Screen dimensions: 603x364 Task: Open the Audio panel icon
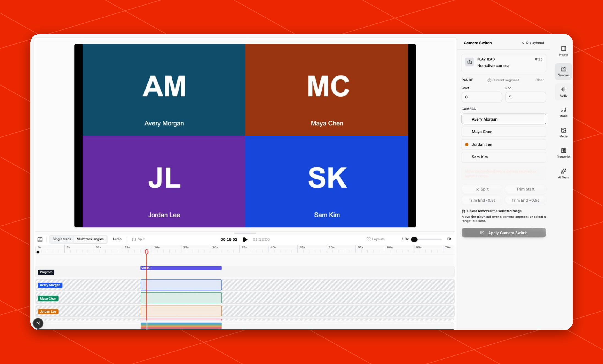click(x=563, y=92)
